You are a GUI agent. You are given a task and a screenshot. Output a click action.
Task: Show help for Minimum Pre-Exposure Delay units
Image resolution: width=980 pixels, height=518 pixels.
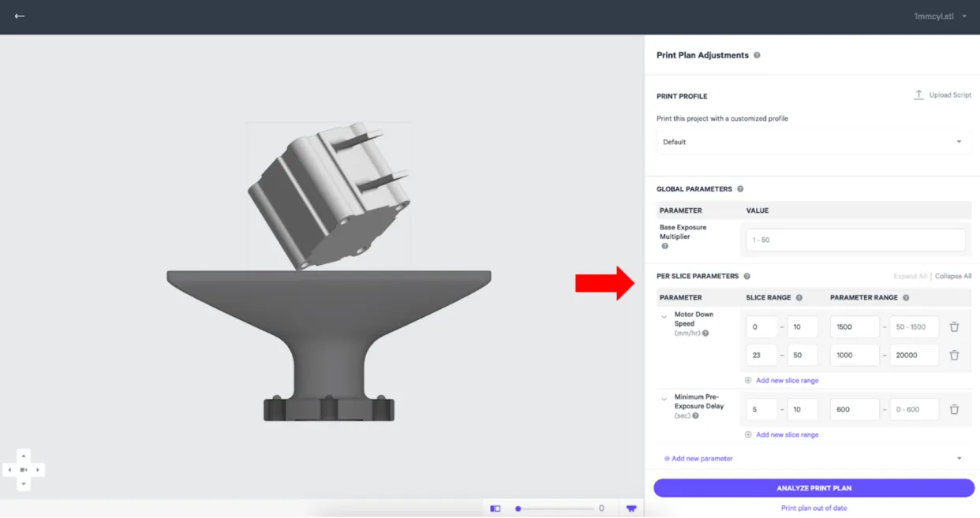(x=695, y=416)
